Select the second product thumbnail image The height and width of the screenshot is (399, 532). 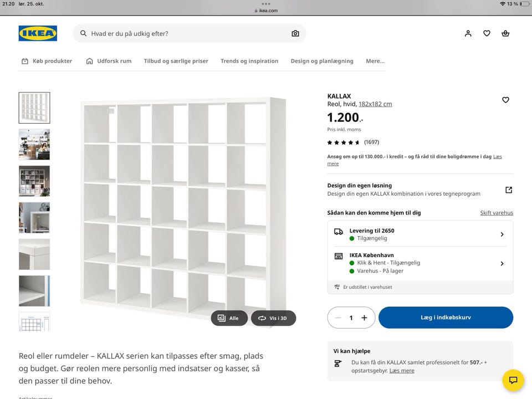tap(34, 144)
